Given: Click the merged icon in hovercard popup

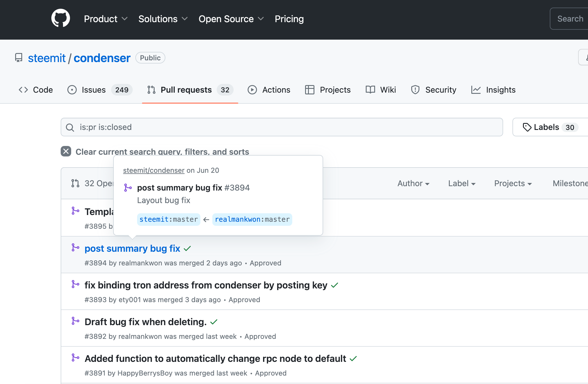Looking at the screenshot, I should pos(128,188).
